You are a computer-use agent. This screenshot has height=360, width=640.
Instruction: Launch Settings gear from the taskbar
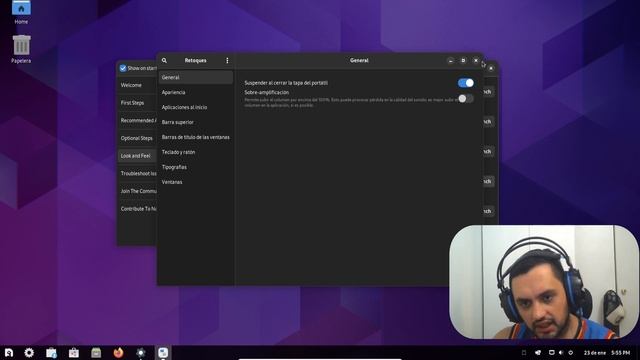pos(29,352)
